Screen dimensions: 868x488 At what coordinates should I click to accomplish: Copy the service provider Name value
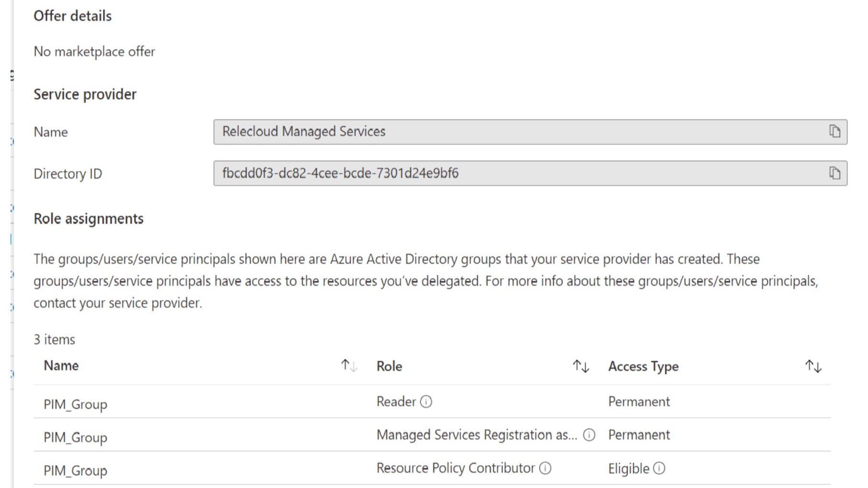click(x=834, y=131)
